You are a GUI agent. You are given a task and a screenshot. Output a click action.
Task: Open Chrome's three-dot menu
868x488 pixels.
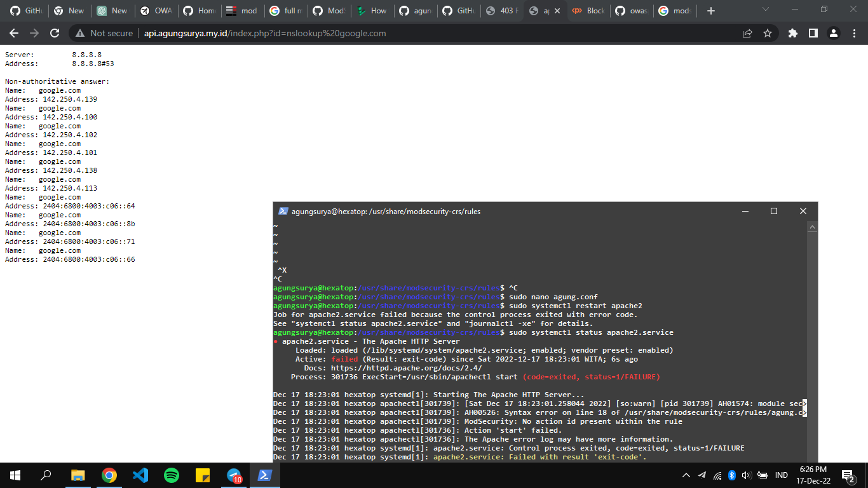pos(853,33)
